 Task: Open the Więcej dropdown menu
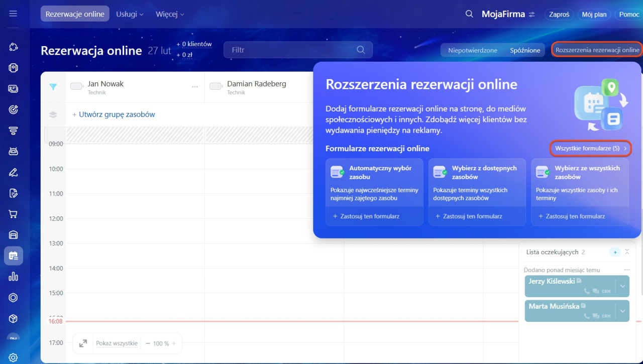pyautogui.click(x=170, y=14)
